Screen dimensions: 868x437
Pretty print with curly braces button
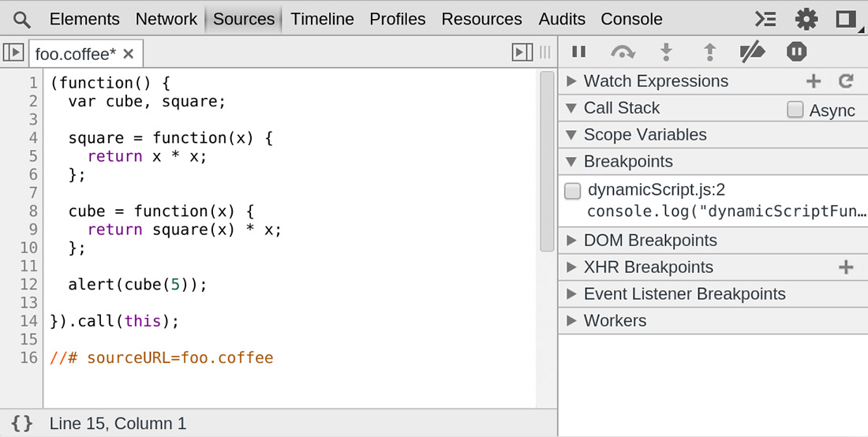22,424
